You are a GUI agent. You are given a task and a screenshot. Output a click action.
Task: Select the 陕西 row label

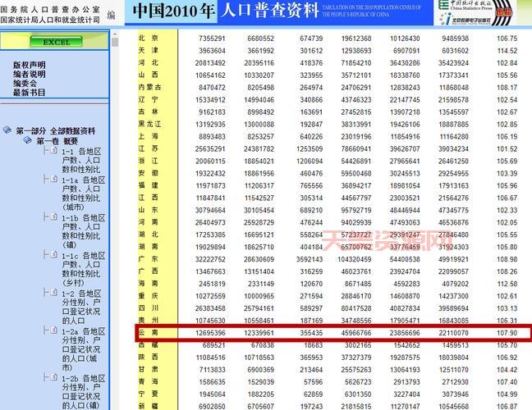pos(149,357)
